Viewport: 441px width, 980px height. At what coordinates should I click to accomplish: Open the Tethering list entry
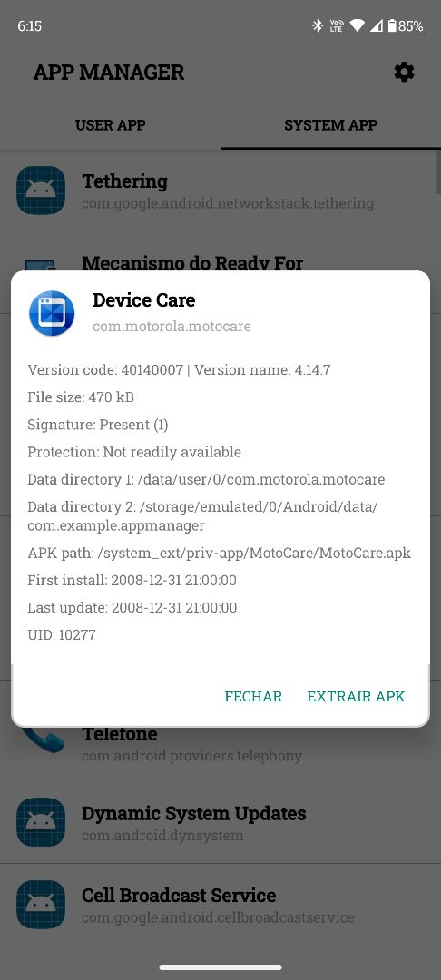coord(220,191)
